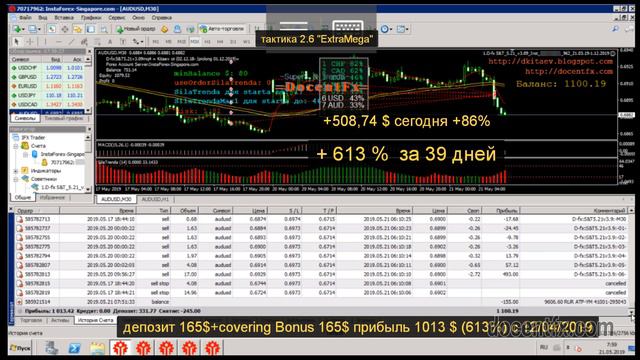This screenshot has width=640, height=360.
Task: Select USDCAD in Market Watch
Action: pyautogui.click(x=47, y=104)
